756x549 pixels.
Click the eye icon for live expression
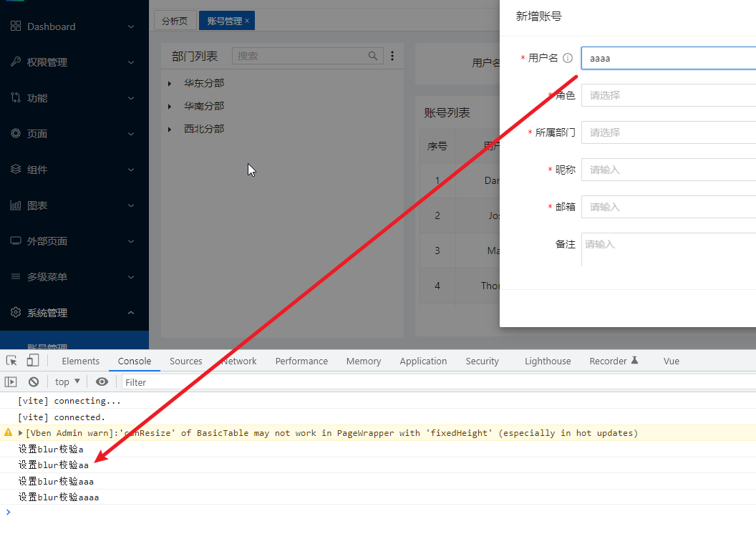tap(102, 382)
